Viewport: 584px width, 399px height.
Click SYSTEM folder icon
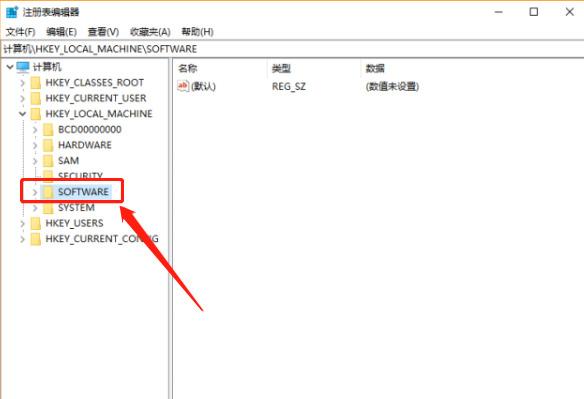coord(48,208)
